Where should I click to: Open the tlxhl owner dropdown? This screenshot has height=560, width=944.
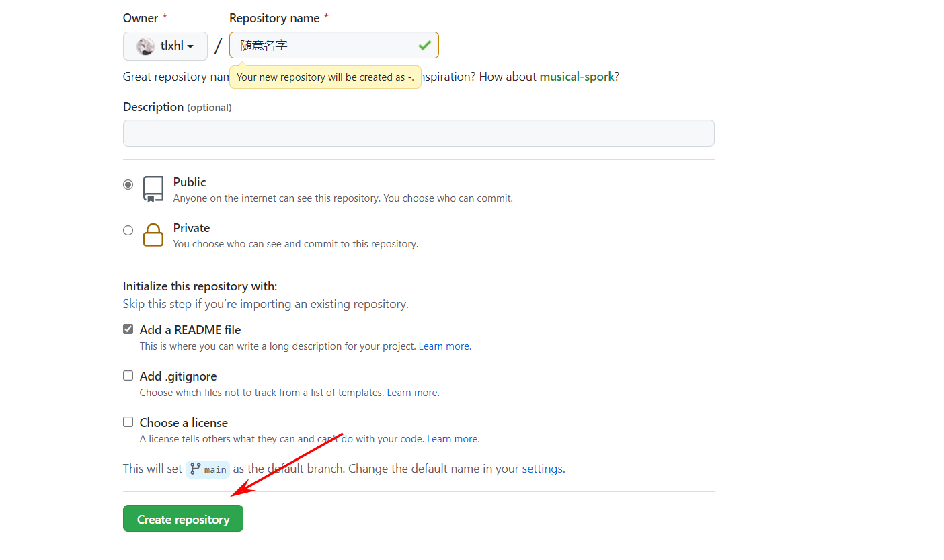point(165,46)
